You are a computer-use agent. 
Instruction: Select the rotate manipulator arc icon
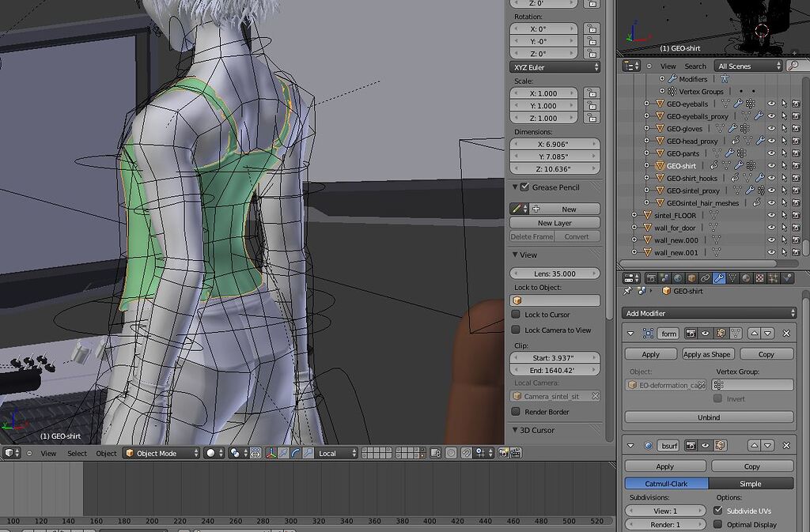[296, 453]
